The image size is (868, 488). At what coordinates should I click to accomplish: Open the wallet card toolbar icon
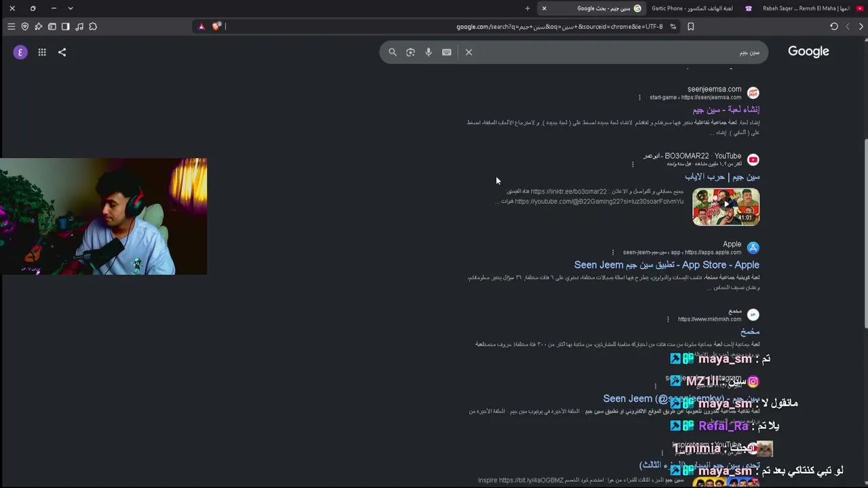tap(52, 26)
